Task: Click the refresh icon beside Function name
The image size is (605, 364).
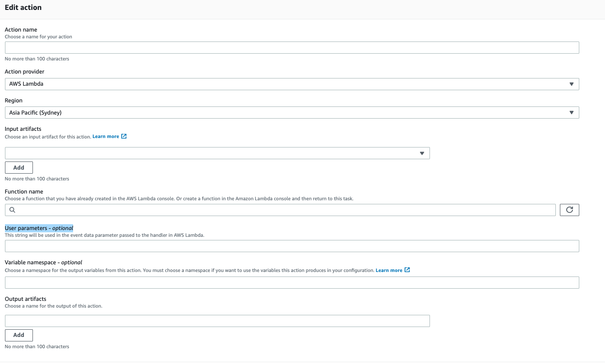Action: coord(569,210)
